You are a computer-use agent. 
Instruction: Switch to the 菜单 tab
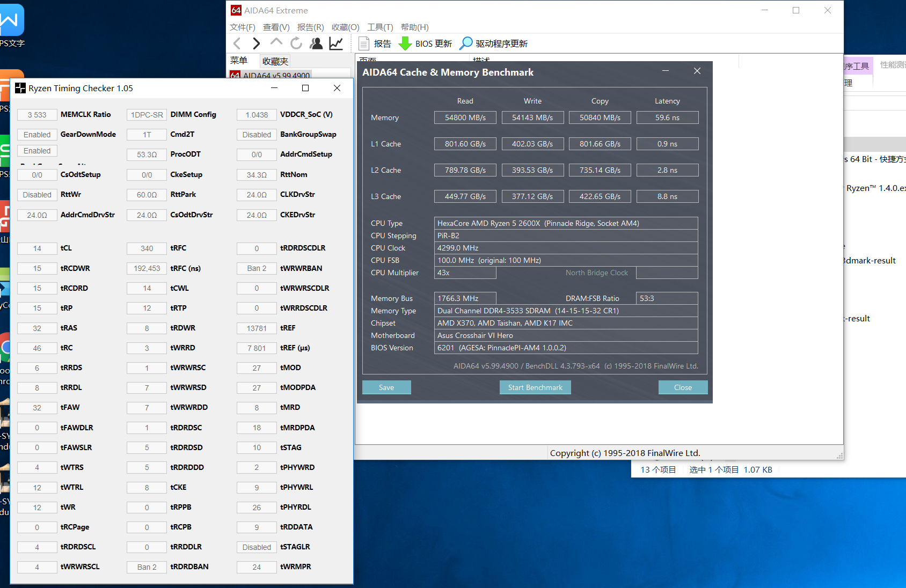(239, 61)
